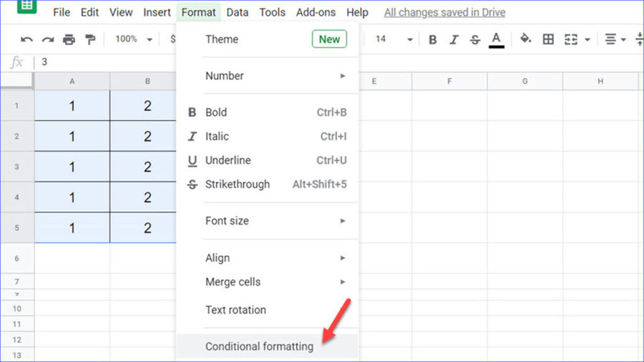This screenshot has width=644, height=362.
Task: Open the font size 14 dropdown
Action: pyautogui.click(x=394, y=39)
